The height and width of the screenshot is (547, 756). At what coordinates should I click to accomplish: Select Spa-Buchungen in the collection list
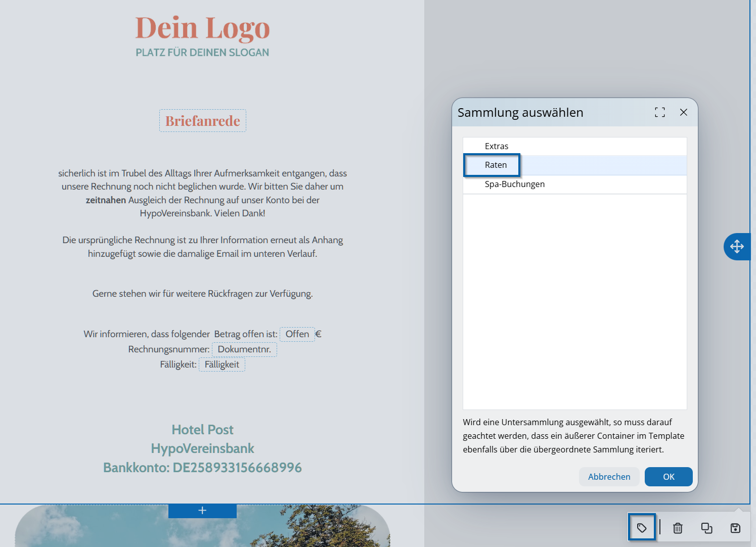[x=514, y=184]
